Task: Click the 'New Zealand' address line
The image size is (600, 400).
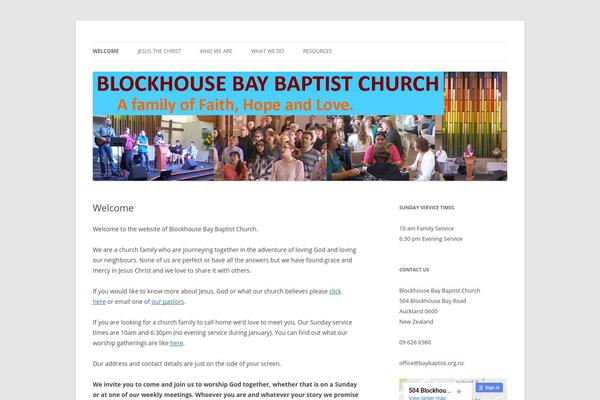Action: pyautogui.click(x=416, y=322)
